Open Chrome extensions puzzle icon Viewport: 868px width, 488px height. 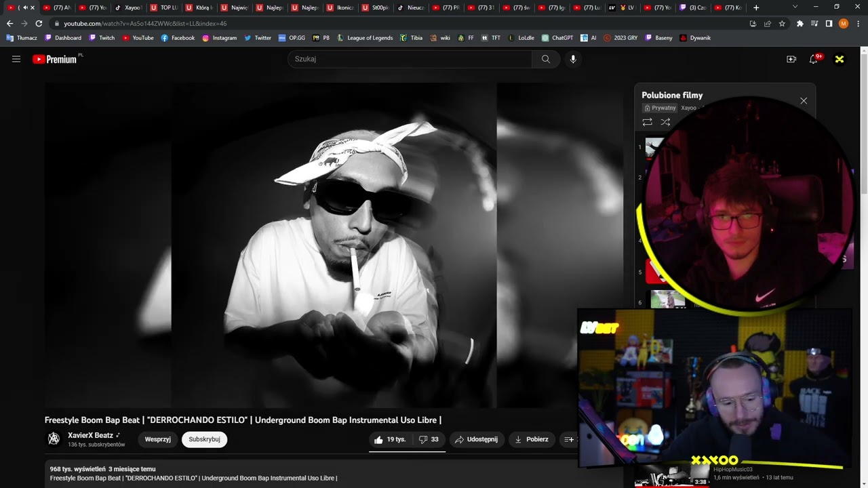pyautogui.click(x=800, y=23)
